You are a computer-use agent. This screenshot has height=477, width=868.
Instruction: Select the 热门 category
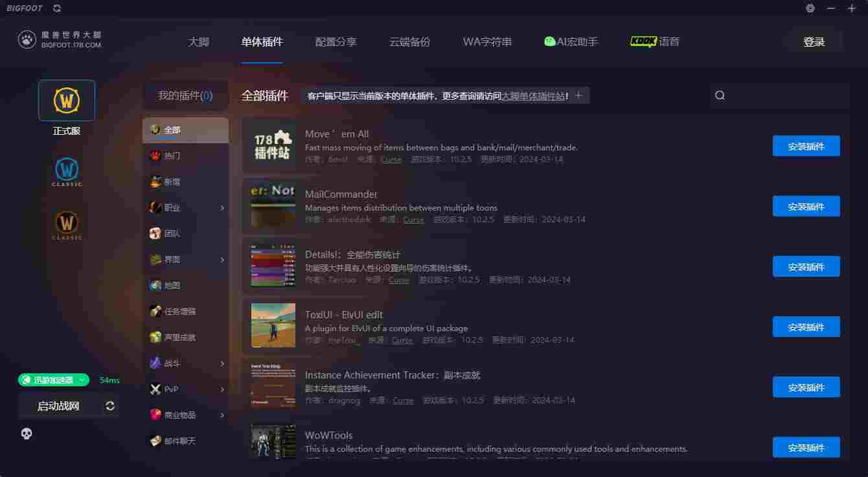[185, 156]
